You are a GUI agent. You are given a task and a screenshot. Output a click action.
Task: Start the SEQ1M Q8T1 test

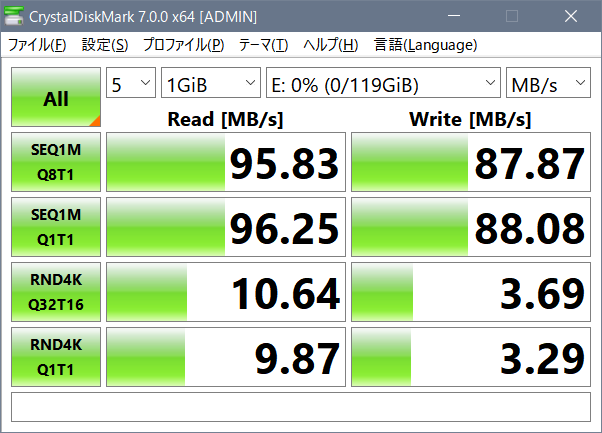point(56,162)
